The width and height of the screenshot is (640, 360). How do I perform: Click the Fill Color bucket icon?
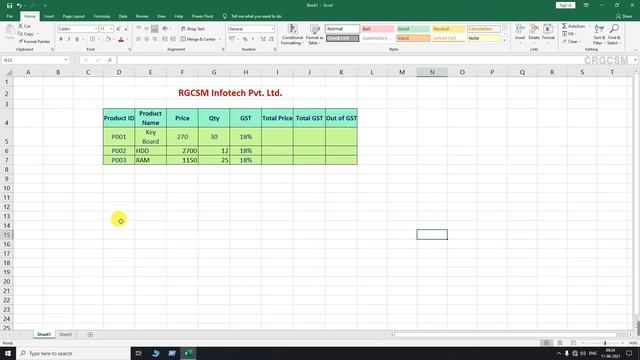(108, 39)
